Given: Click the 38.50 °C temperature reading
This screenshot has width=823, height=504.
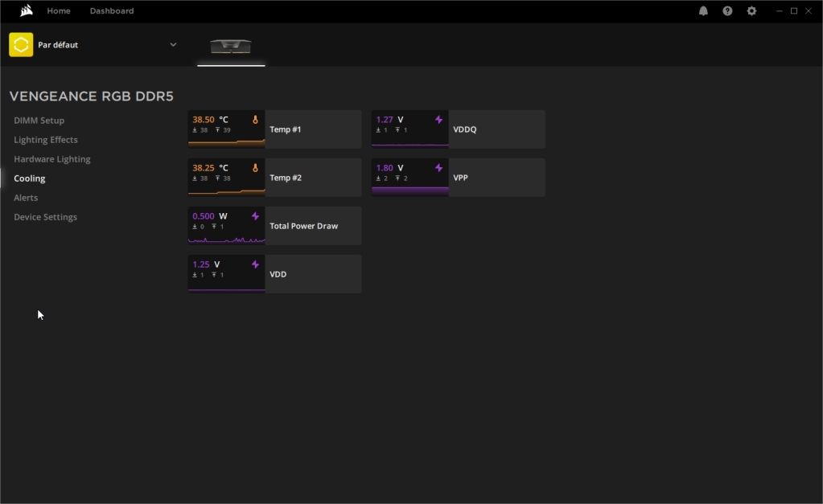Looking at the screenshot, I should [x=211, y=120].
